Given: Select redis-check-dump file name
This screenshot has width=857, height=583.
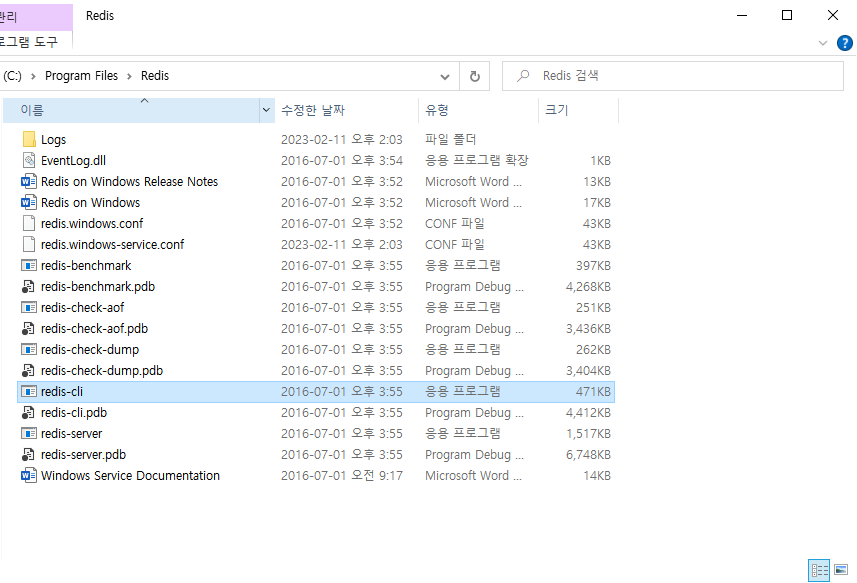Looking at the screenshot, I should [90, 350].
